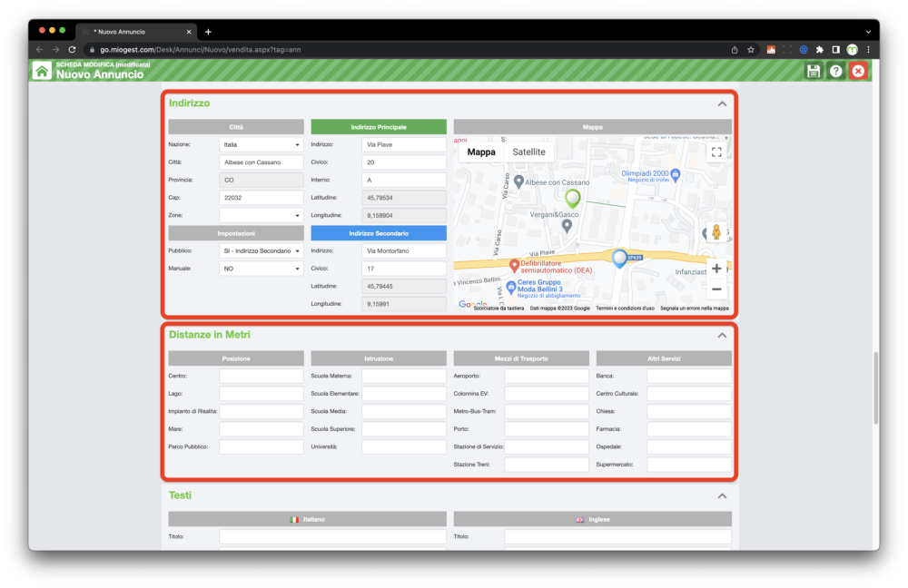Click the Interno field
This screenshot has width=908, height=588.
coord(404,180)
